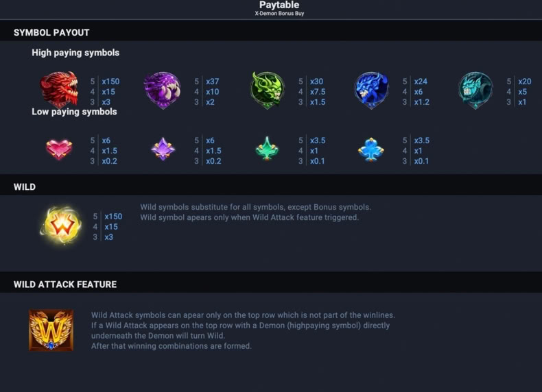This screenshot has height=392, width=542.
Task: Select the Wild Attack winged W icon
Action: tap(51, 330)
